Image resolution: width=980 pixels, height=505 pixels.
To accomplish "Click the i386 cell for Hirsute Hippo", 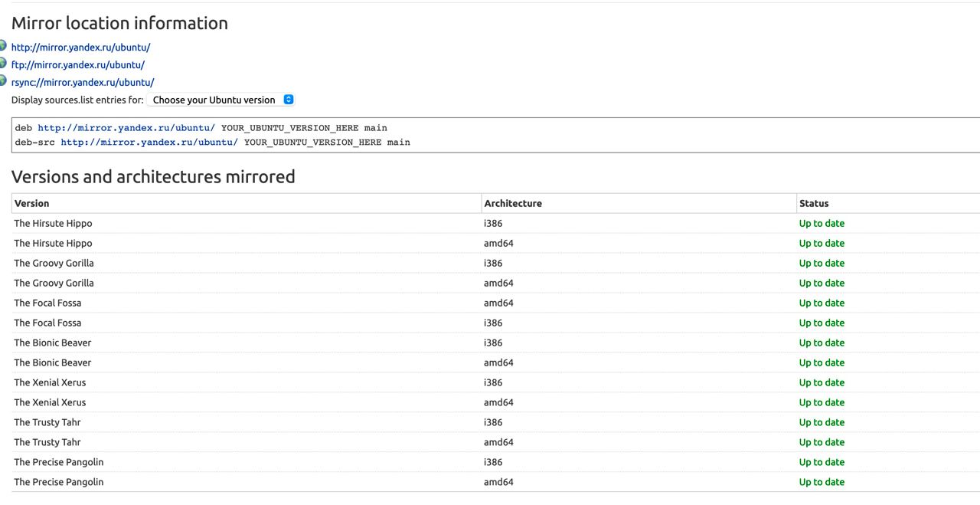I will pos(493,223).
